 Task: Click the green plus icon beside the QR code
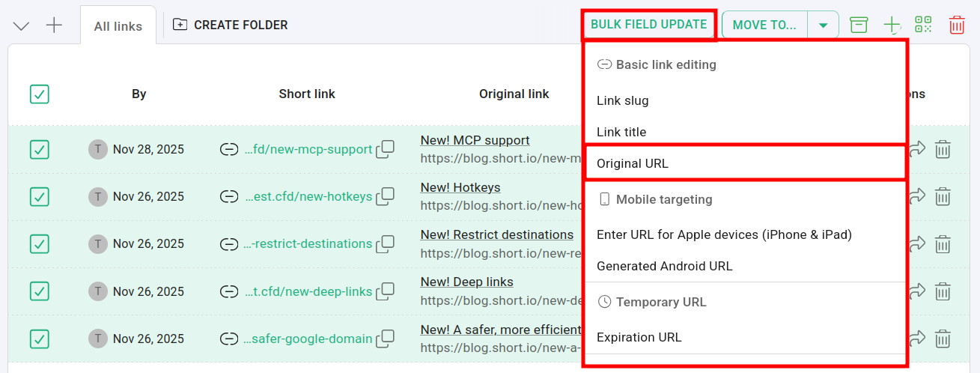point(891,25)
